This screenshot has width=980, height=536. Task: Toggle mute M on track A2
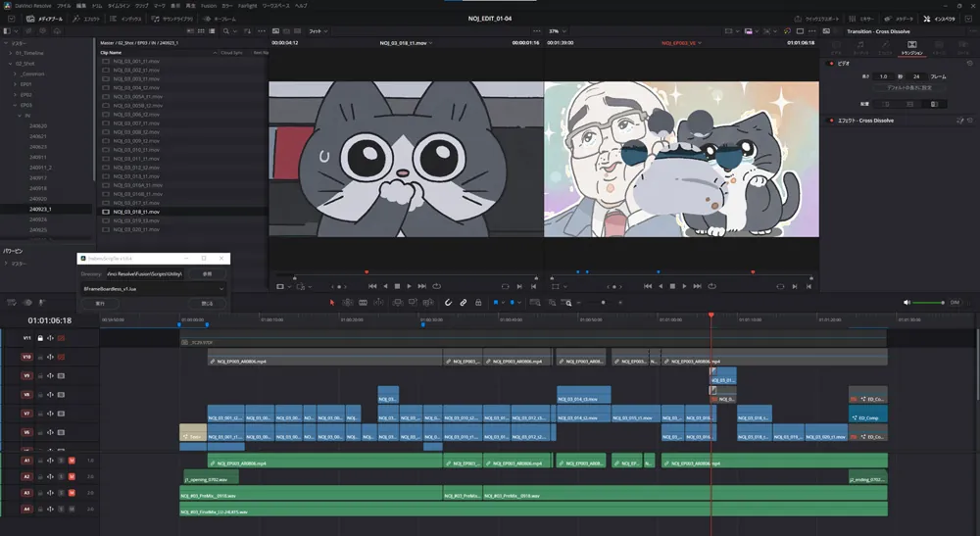[72, 476]
